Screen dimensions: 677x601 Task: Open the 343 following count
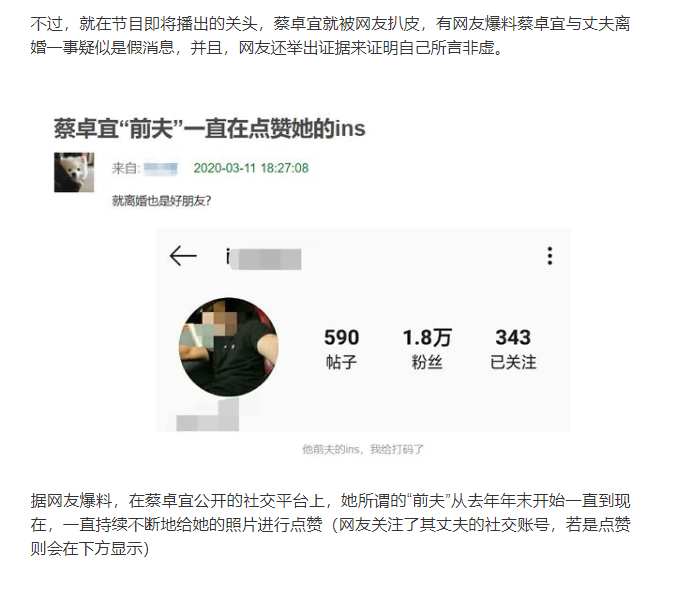point(513,338)
